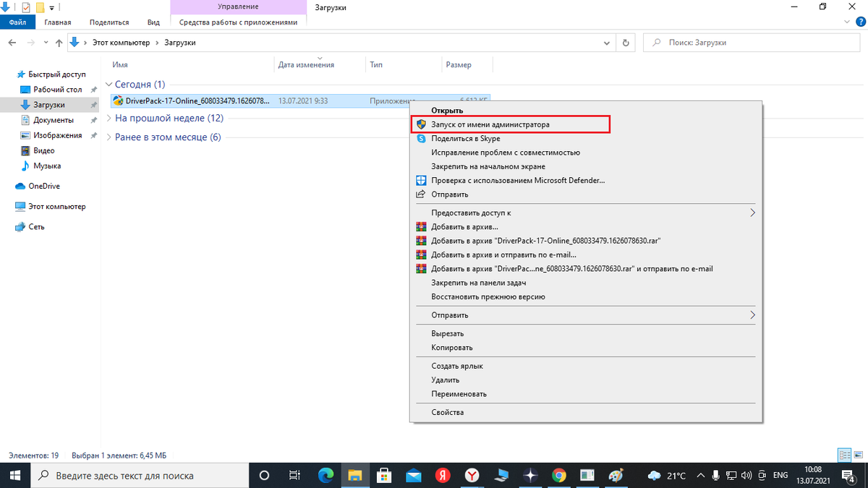Click the New Folder icon in title bar
This screenshot has width=868, height=488.
coord(41,7)
